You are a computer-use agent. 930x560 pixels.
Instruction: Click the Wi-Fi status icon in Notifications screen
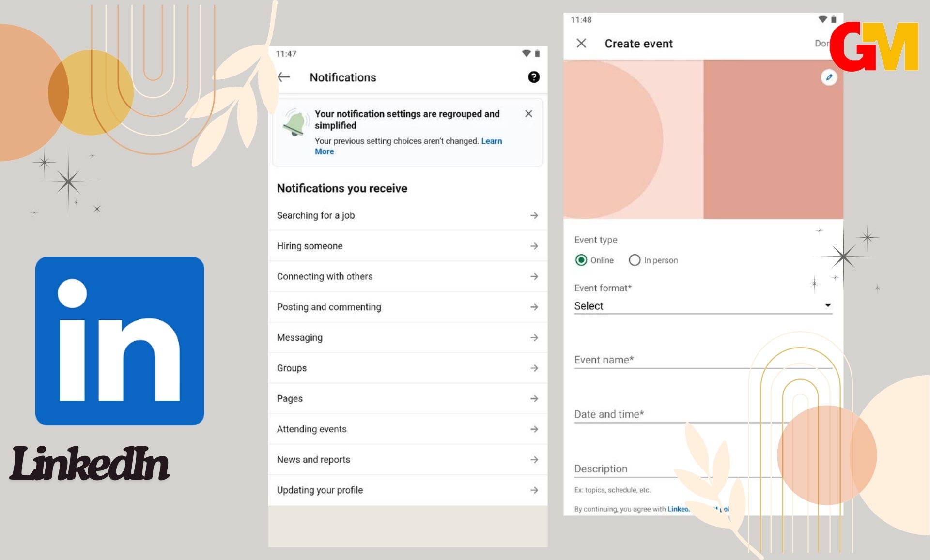[x=526, y=53]
